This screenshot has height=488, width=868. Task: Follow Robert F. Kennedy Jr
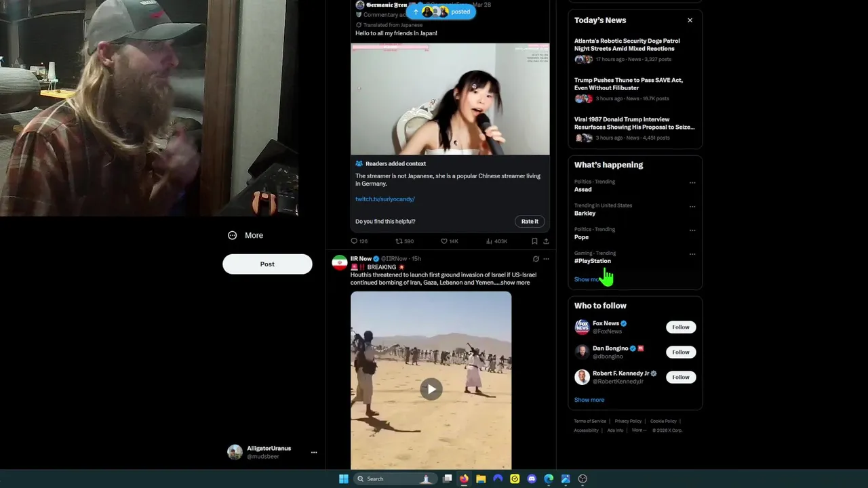tap(680, 378)
